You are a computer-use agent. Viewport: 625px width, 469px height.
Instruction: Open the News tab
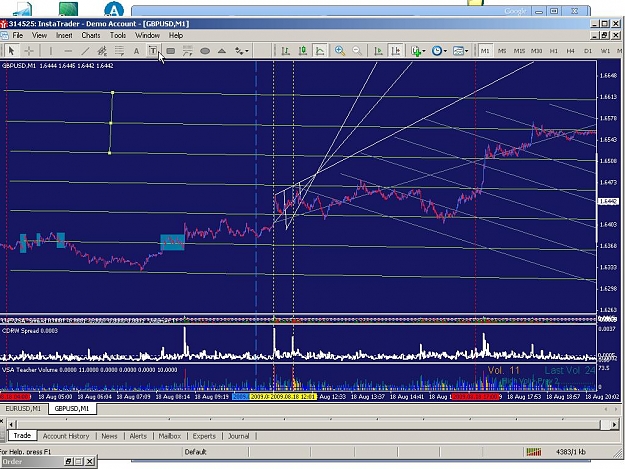(x=109, y=436)
